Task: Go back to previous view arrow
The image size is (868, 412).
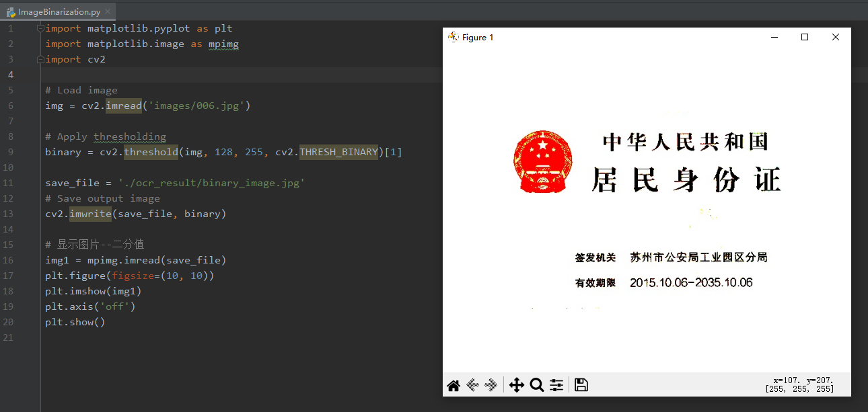Action: coord(472,385)
